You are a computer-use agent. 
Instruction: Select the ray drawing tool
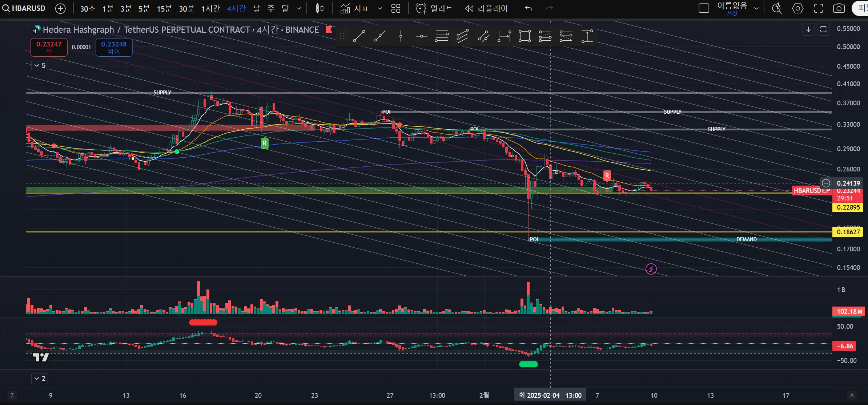pos(379,36)
